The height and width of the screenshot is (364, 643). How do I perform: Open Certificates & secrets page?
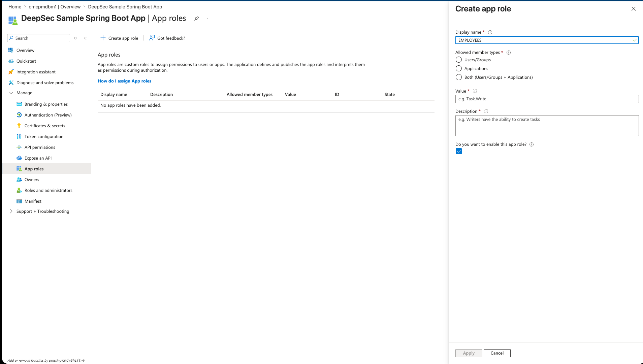click(x=45, y=126)
